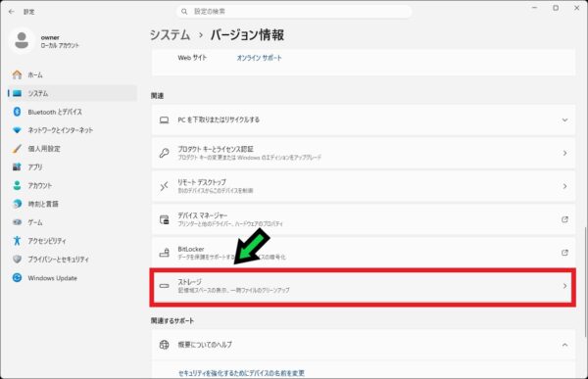Click the accessibility figure icon
The image size is (588, 379).
[17, 240]
